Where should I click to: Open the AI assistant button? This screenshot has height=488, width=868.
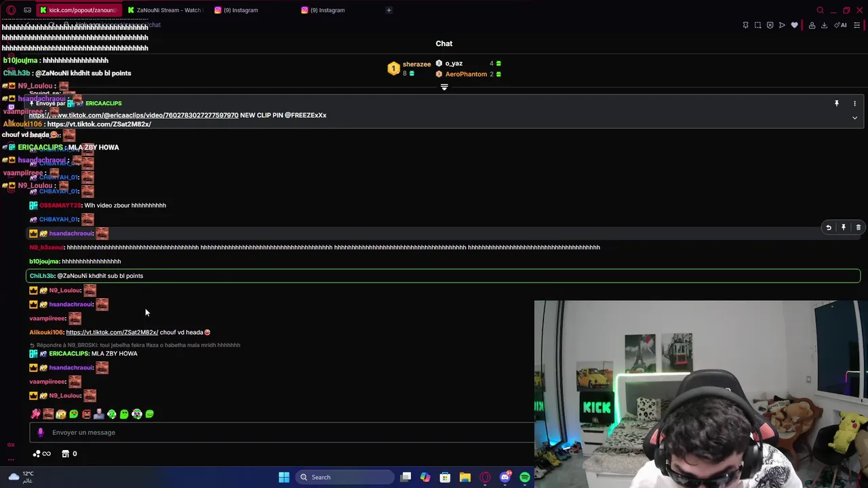pos(841,25)
